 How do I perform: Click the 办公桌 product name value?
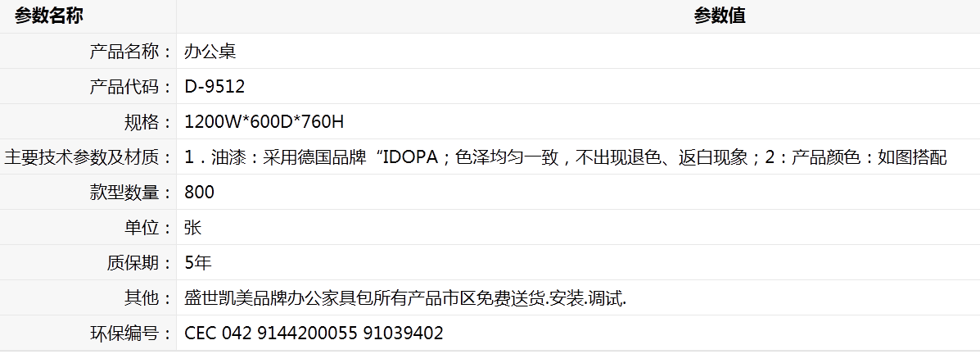click(x=210, y=52)
